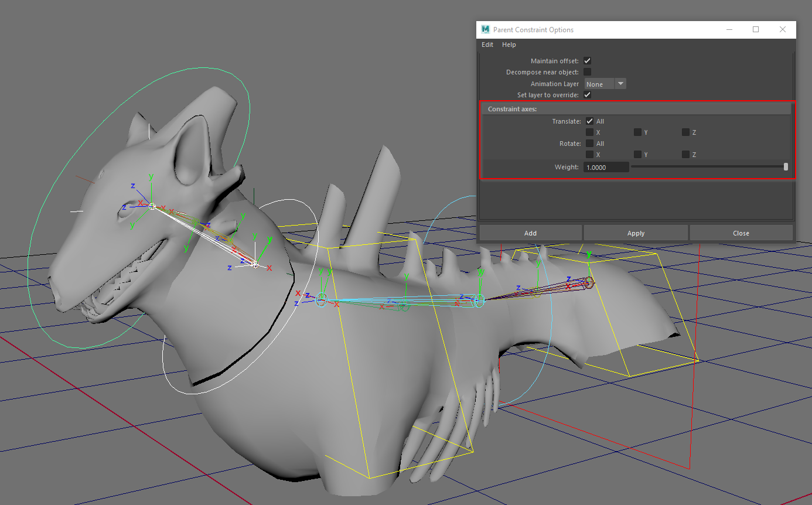Maximize the Parent Constraint Options window
Image resolution: width=812 pixels, height=505 pixels.
(756, 29)
